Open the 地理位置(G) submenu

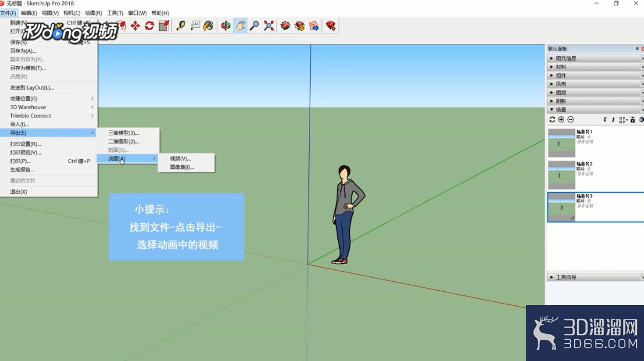[49, 99]
